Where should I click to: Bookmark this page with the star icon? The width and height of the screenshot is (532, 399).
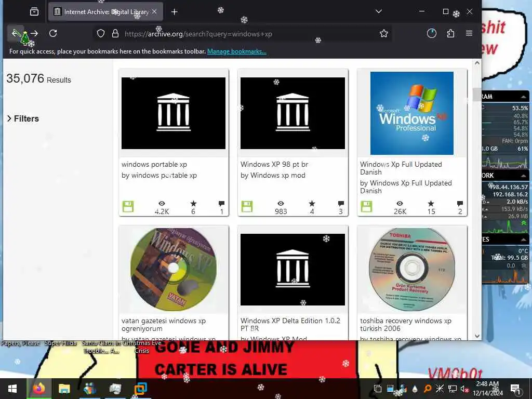(384, 33)
